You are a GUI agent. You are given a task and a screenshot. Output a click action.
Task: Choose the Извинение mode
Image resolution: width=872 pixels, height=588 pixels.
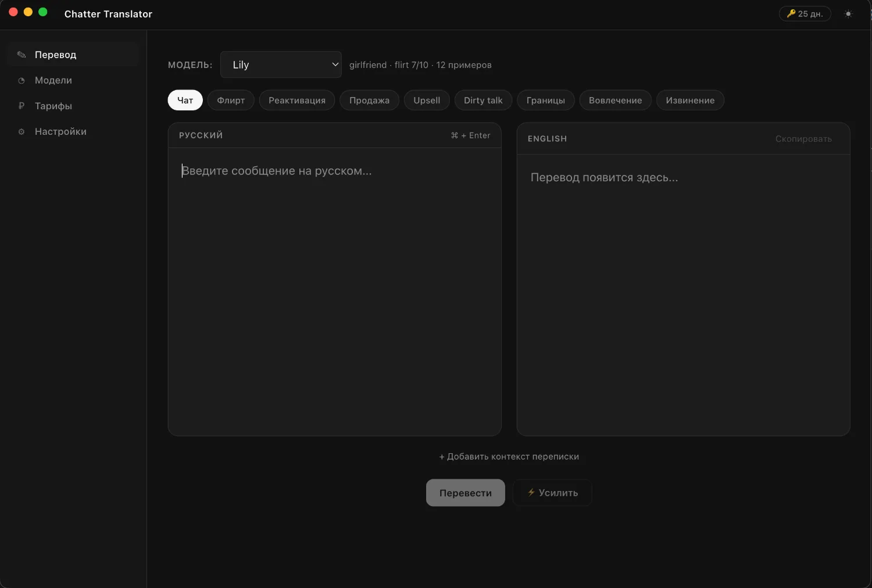(690, 100)
